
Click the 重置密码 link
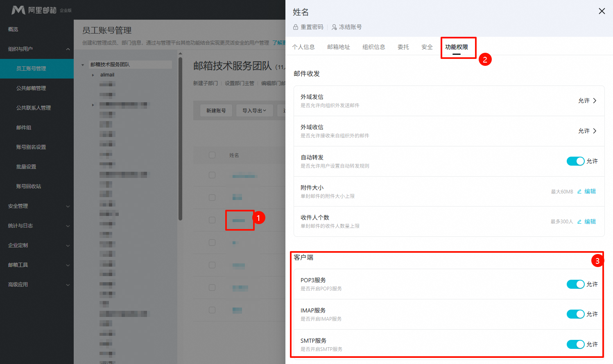tap(312, 27)
